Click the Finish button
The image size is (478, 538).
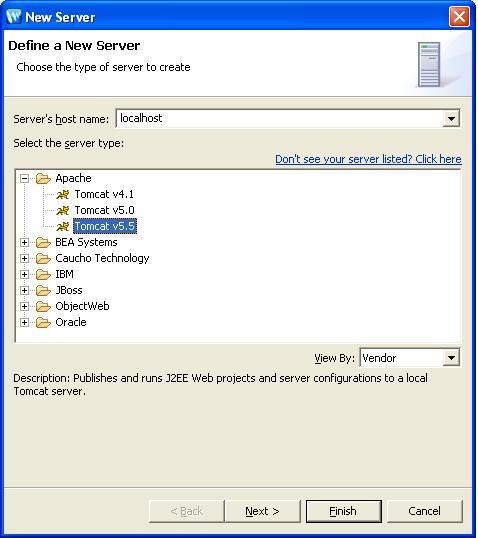tap(343, 511)
